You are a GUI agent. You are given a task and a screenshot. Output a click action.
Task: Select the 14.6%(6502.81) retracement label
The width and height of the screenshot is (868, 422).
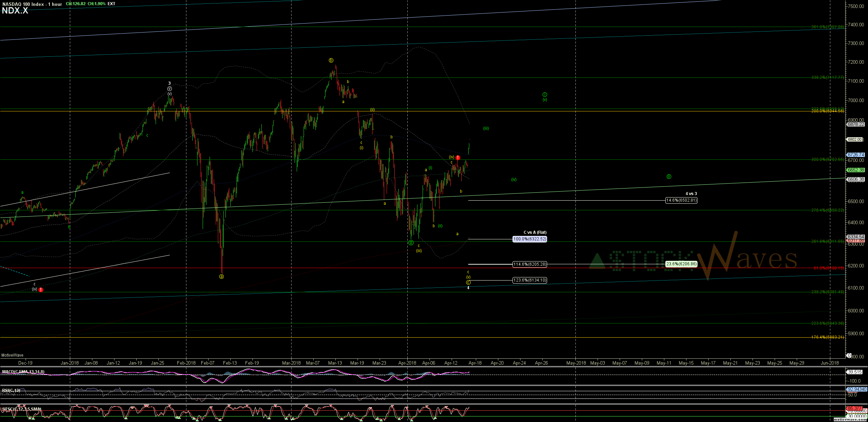681,200
